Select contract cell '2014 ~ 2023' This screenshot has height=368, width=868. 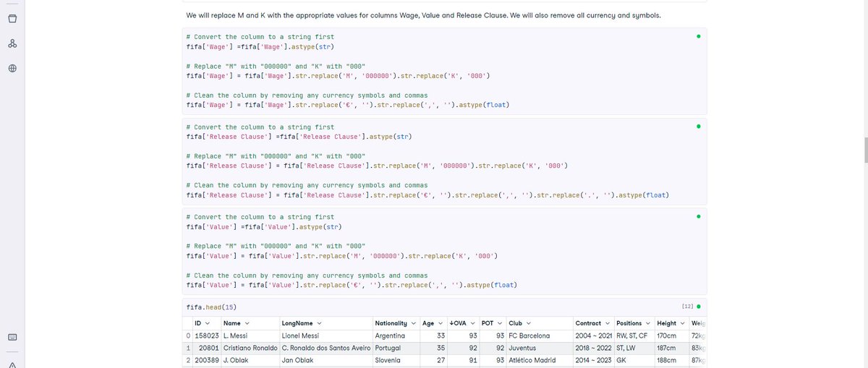[x=593, y=361]
